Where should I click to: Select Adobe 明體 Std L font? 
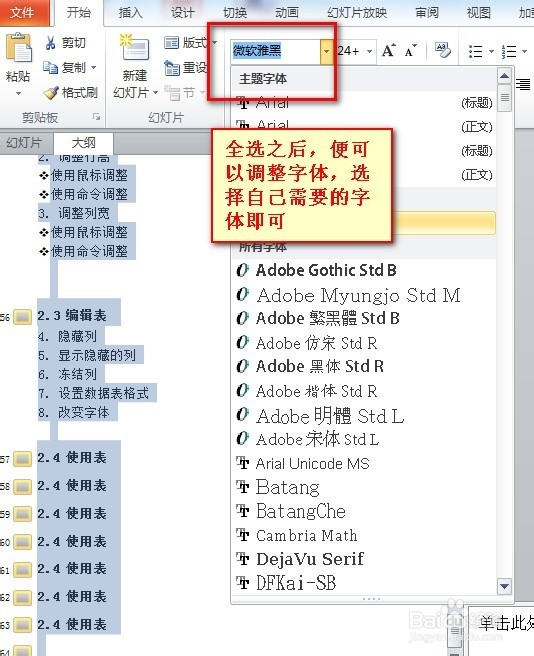364,416
